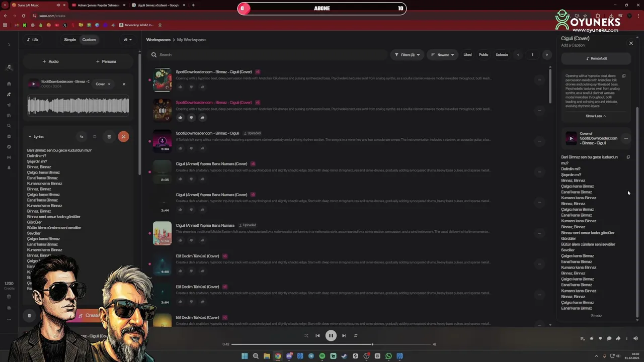The height and width of the screenshot is (362, 644).
Task: Add a Persona
Action: [106, 61]
